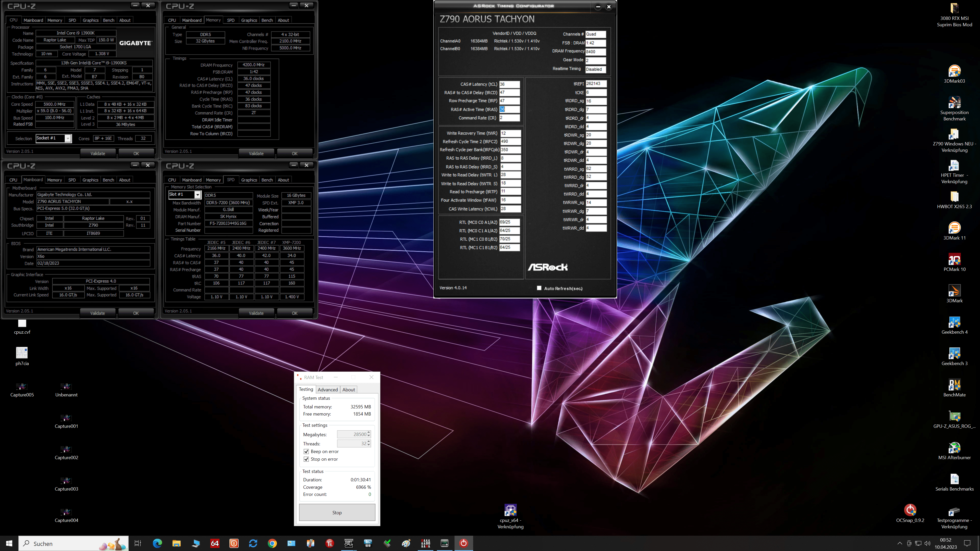Launch MSI Afterburner desktop shortcut
Screen dimensions: 980x551
[x=954, y=450]
